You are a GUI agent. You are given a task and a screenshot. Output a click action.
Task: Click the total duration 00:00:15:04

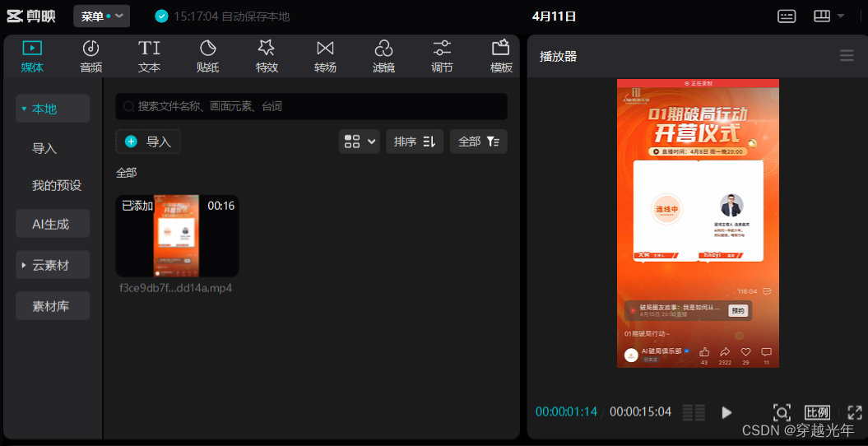tap(640, 411)
